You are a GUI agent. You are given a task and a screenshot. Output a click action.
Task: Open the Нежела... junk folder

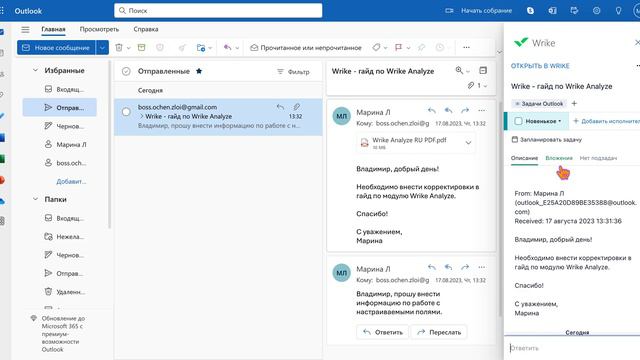click(x=65, y=236)
